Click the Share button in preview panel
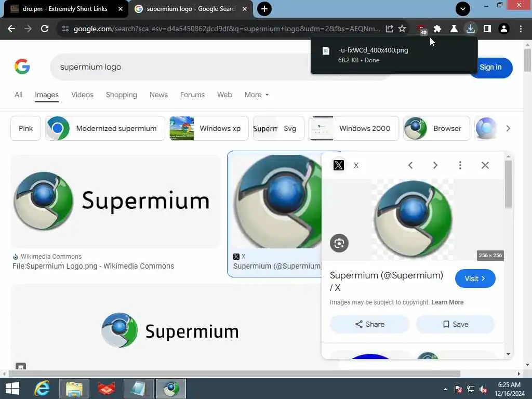 coord(369,324)
